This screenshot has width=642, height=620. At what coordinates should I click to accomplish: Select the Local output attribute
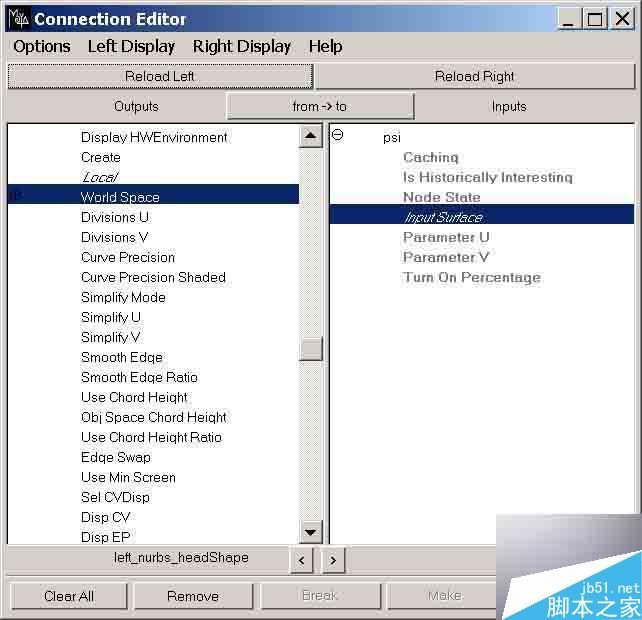click(x=100, y=177)
